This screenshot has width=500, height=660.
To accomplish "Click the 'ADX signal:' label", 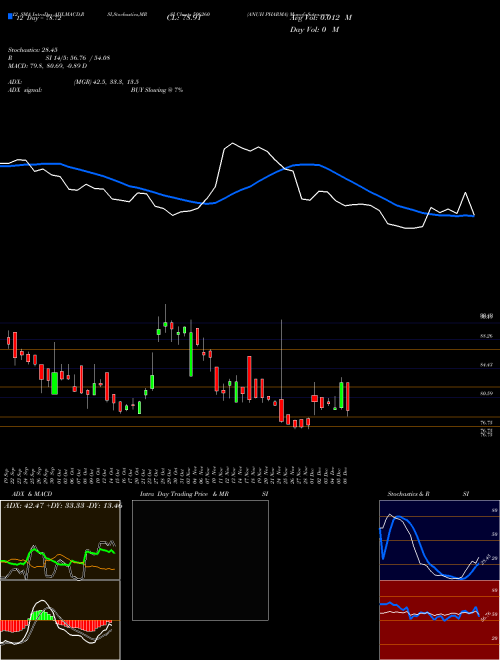I will click(x=25, y=90).
